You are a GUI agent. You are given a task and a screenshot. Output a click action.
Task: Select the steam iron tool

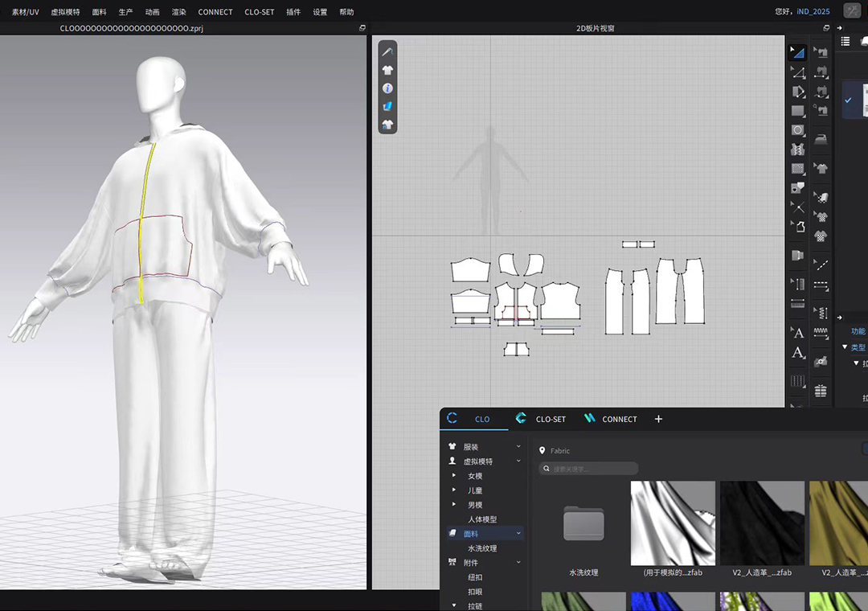821,139
